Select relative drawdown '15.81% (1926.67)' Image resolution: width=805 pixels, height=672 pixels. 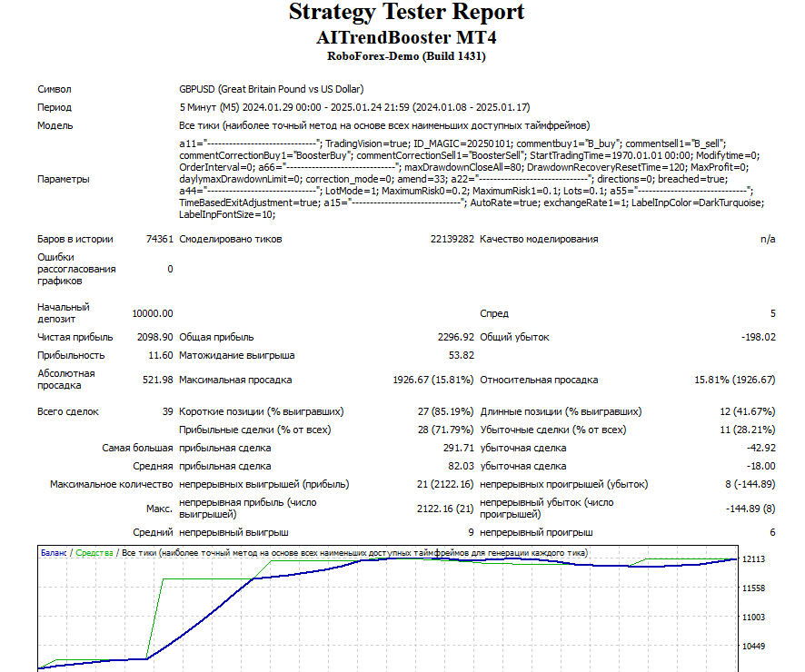coord(735,380)
